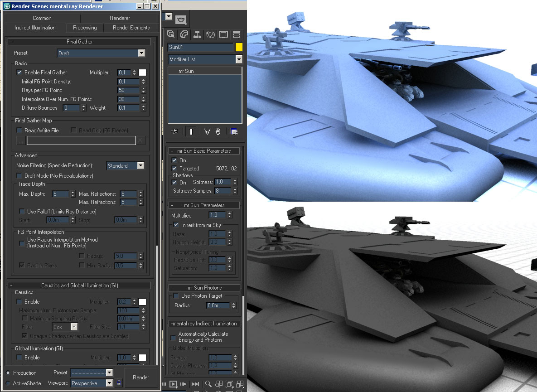Click the Final Gather Map file path field
This screenshot has width=537, height=392.
(x=82, y=140)
